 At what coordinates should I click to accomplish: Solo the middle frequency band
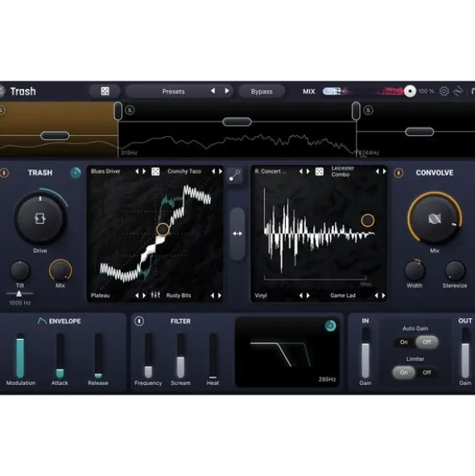point(130,110)
